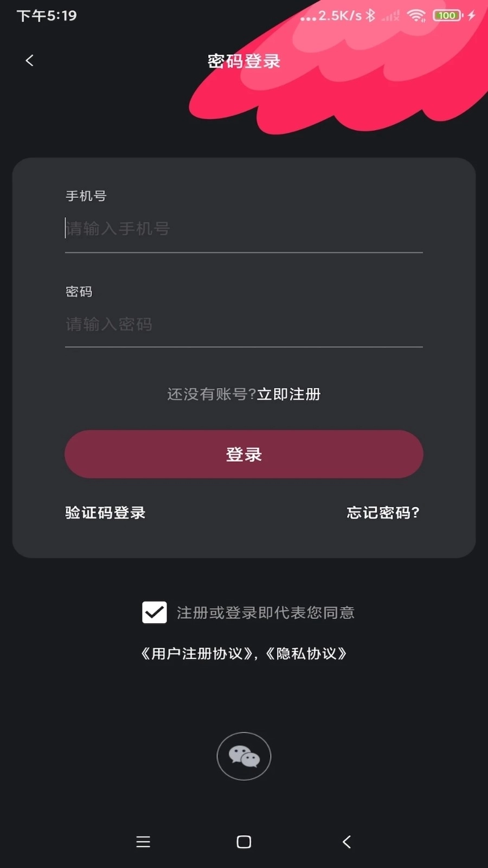Open the Android recent apps menu icon

[143, 841]
